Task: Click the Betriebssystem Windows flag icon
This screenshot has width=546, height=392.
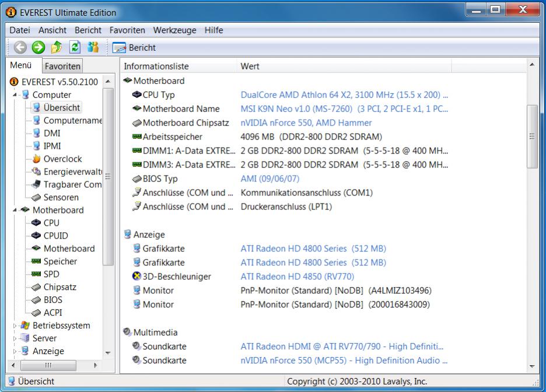Action: (25, 325)
